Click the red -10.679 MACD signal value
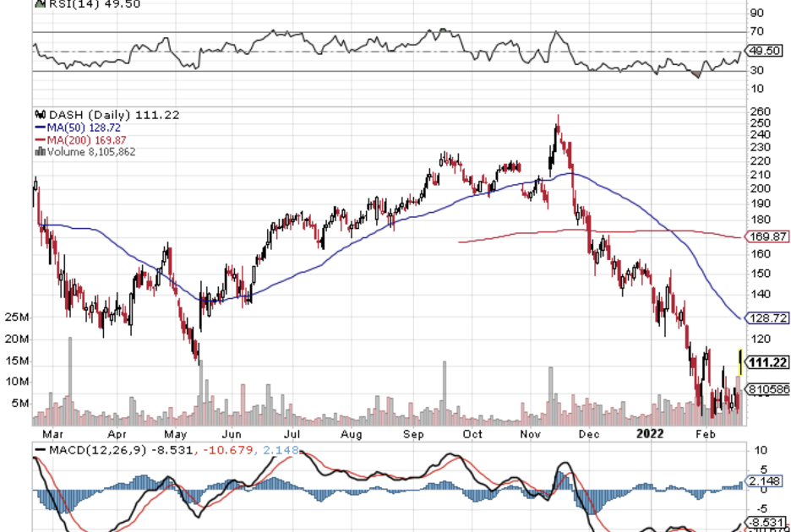Screen dimensions: 791x532 [x=228, y=450]
